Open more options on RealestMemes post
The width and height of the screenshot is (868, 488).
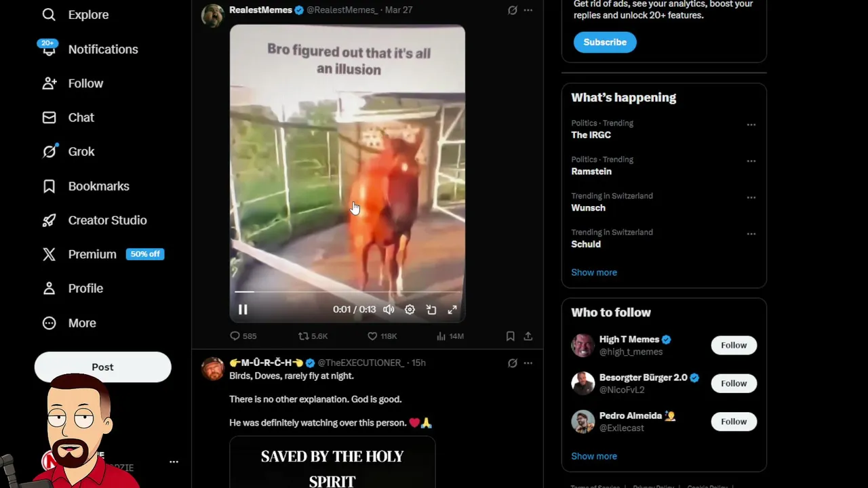[528, 10]
